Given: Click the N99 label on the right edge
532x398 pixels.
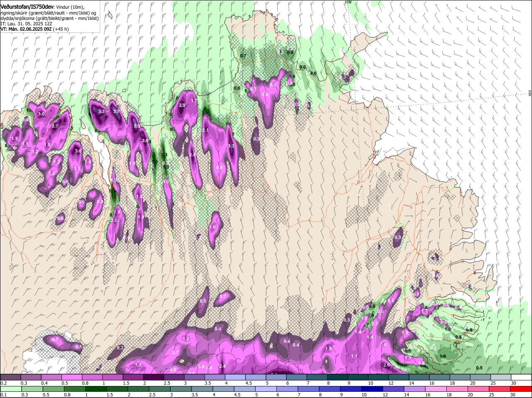Looking at the screenshot, I should (x=530, y=93).
